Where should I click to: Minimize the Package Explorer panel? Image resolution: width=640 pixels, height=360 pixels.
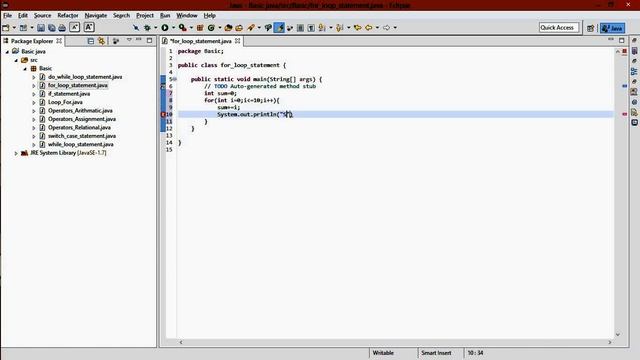pos(139,40)
